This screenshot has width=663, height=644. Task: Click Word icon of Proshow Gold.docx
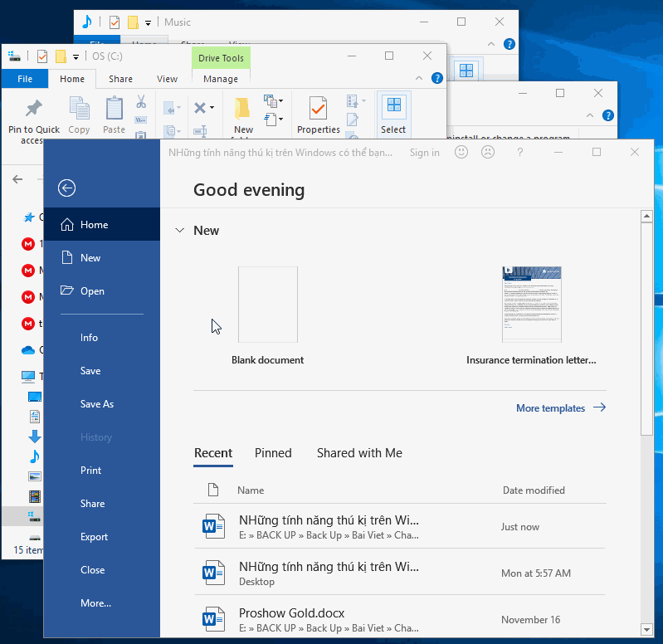click(213, 619)
